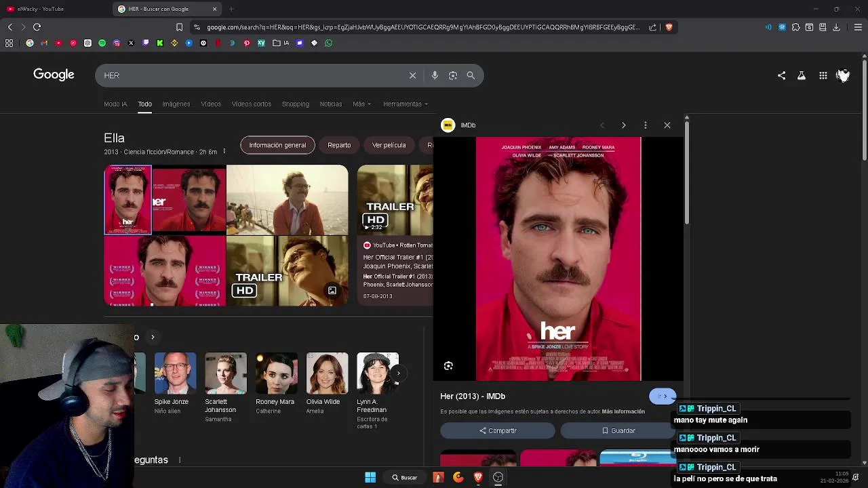The height and width of the screenshot is (488, 868).
Task: Switch to the Imágenes tab
Action: [x=176, y=104]
